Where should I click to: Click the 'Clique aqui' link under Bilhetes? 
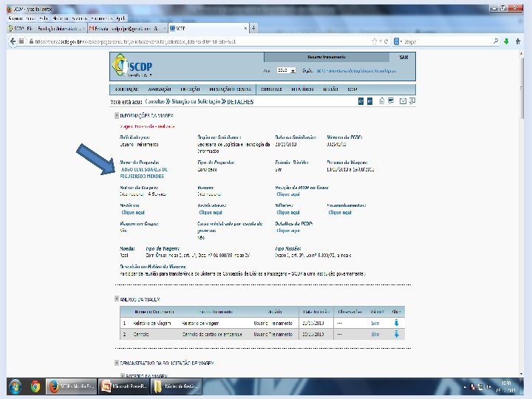click(288, 212)
